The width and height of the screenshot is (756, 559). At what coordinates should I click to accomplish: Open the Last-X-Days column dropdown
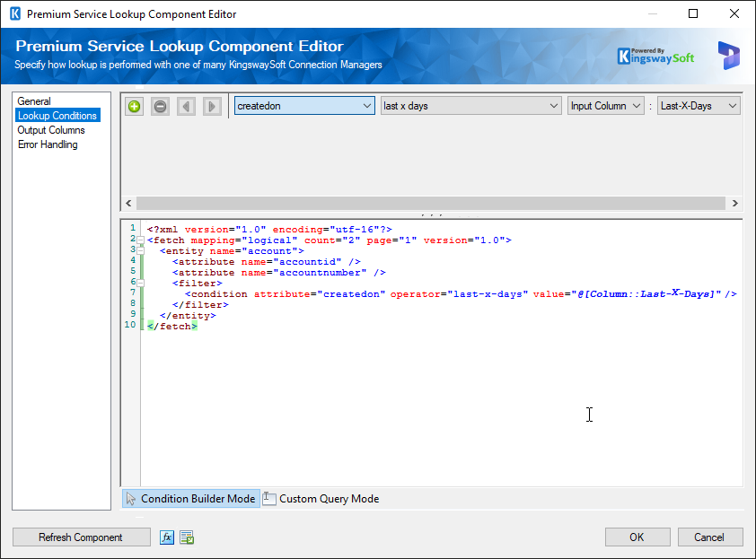coord(699,106)
